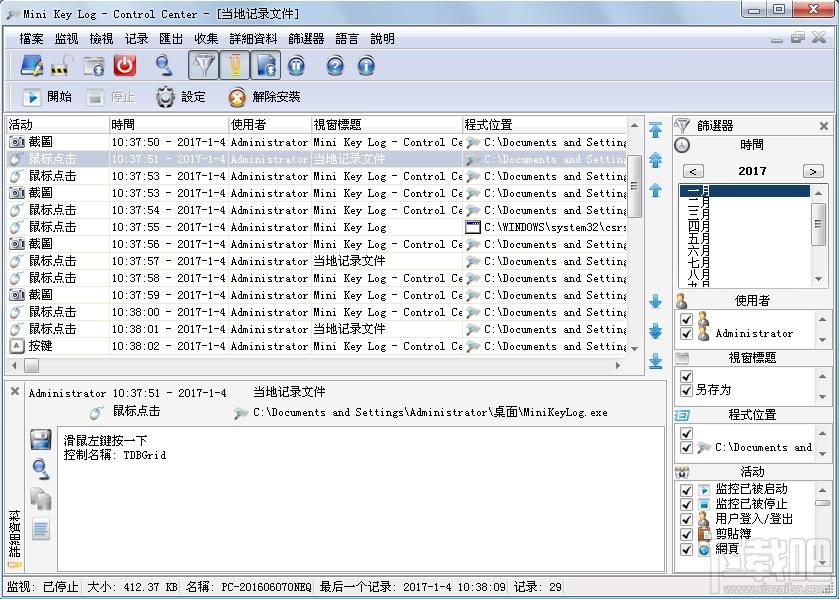This screenshot has width=839, height=599.
Task: Toggle the yellow exclamation toolbar button
Action: tap(234, 66)
